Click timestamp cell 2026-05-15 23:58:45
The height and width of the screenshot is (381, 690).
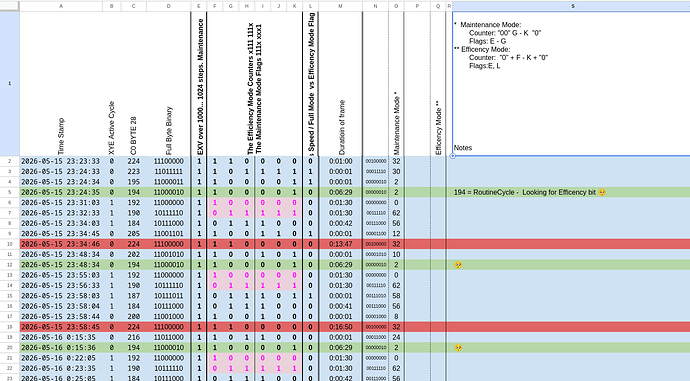tap(61, 327)
